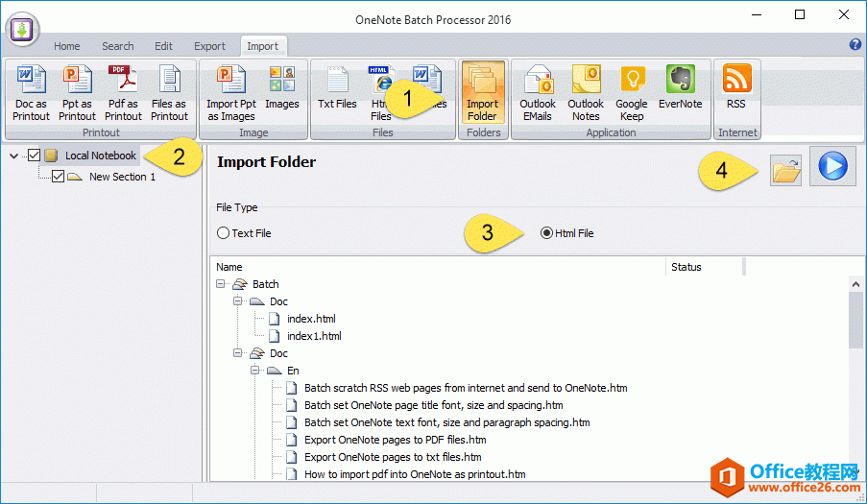Select the Import Folder ribbon button
The height and width of the screenshot is (504, 867).
pos(482,93)
